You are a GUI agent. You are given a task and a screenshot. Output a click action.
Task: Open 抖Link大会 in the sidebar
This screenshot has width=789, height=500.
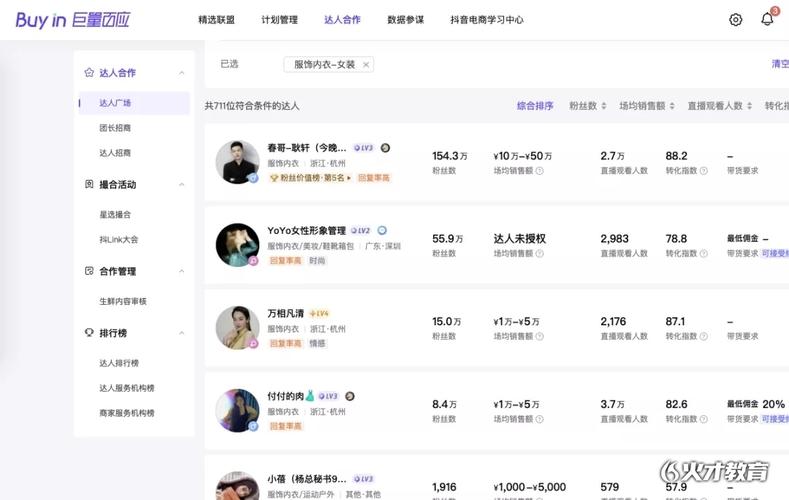point(119,239)
